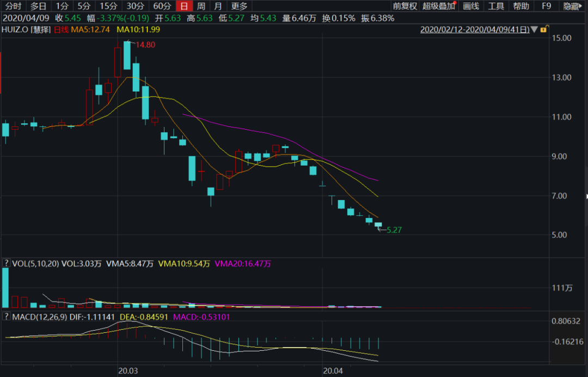
Task: Open the 画线 drawing tools
Action: [x=471, y=6]
